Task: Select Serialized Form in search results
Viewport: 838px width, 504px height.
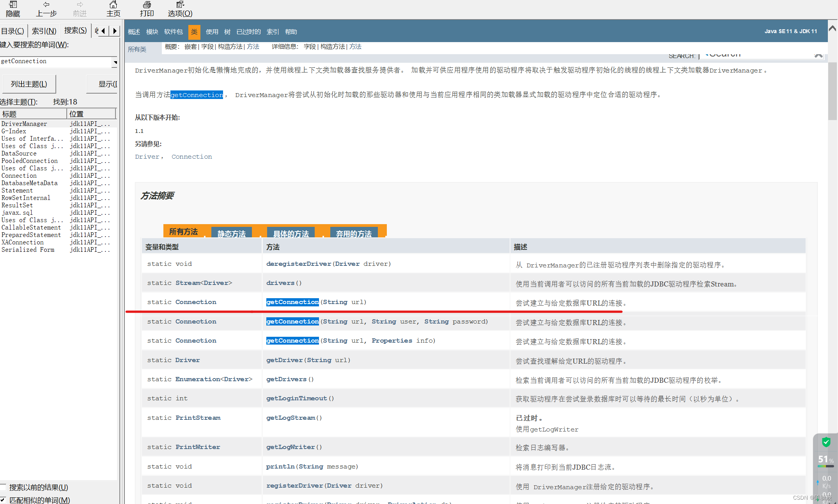Action: [x=28, y=249]
